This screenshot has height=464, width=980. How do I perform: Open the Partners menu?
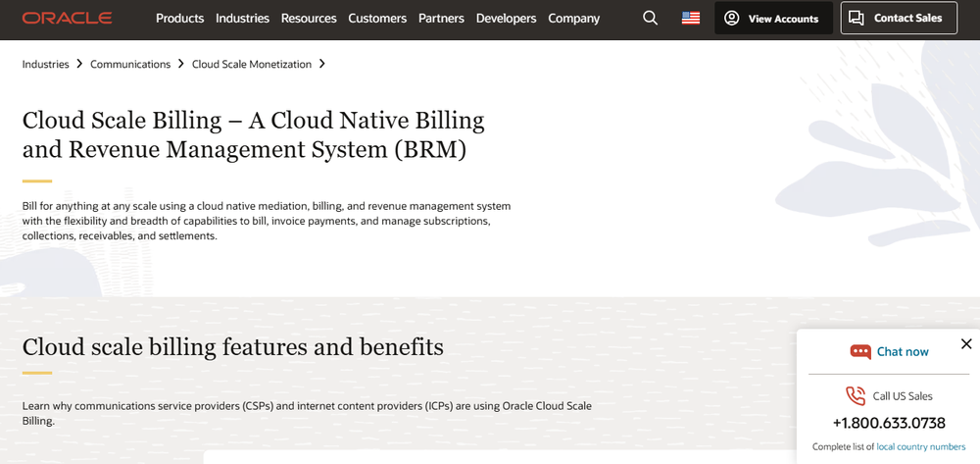[x=441, y=18]
